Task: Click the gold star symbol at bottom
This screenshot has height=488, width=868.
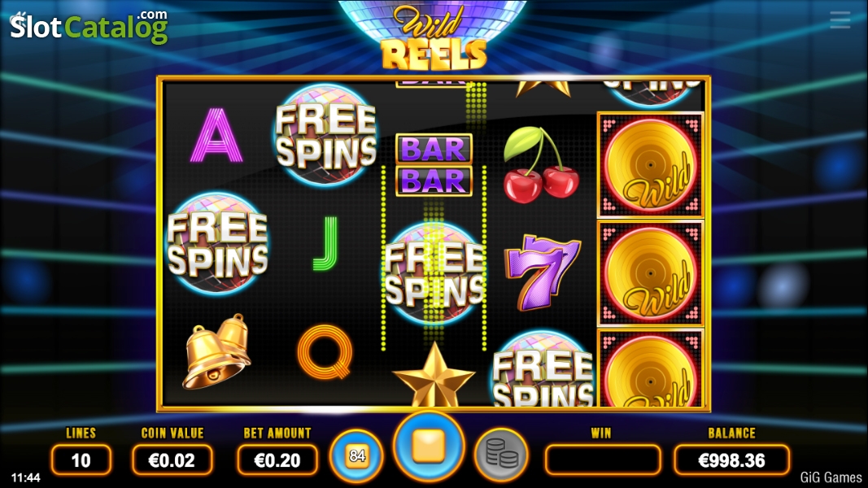Action: point(434,374)
